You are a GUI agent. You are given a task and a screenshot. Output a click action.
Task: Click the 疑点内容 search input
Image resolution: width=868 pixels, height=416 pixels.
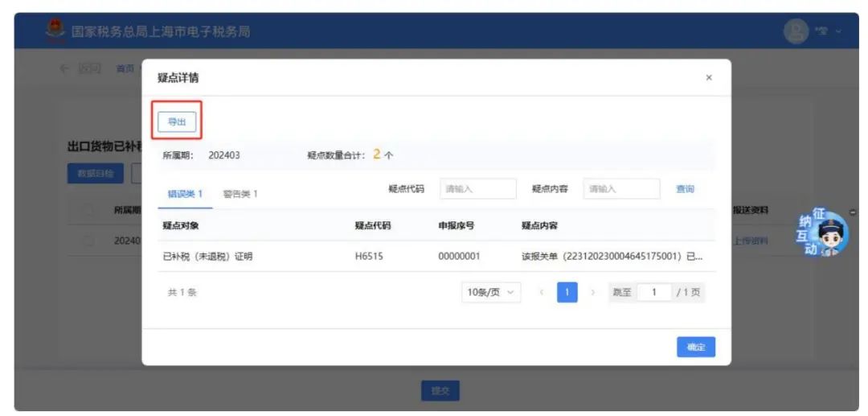pyautogui.click(x=621, y=189)
